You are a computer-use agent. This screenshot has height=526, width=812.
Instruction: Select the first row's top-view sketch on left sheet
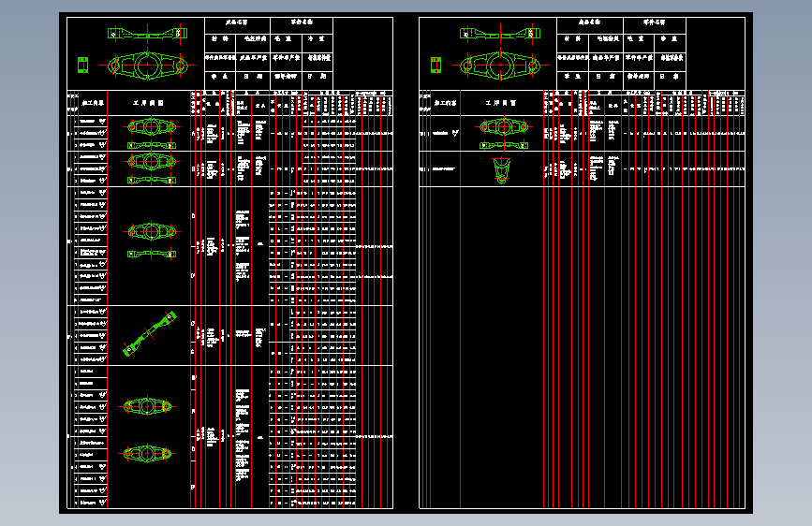coord(151,127)
